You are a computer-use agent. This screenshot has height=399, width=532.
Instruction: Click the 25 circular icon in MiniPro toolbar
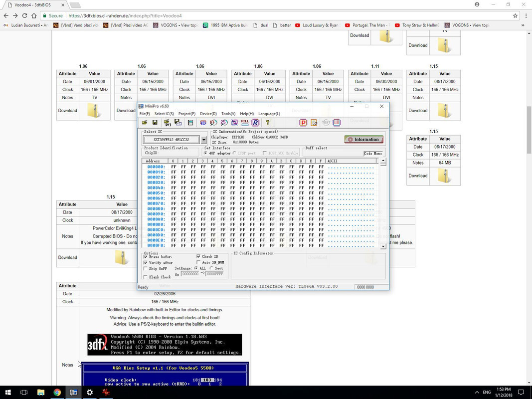point(224,123)
